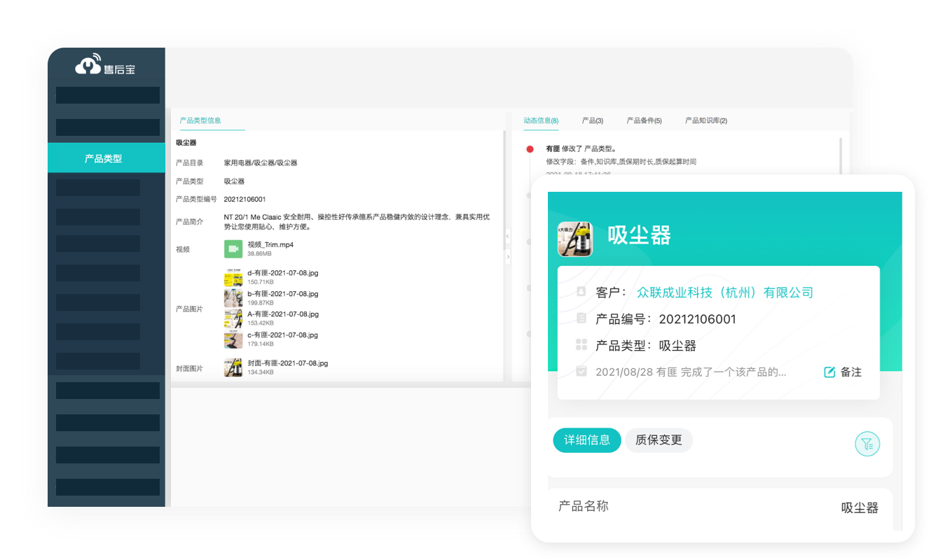The width and height of the screenshot is (929, 560).
Task: Collapse the panel with the left chevron arrow
Action: coord(507,236)
